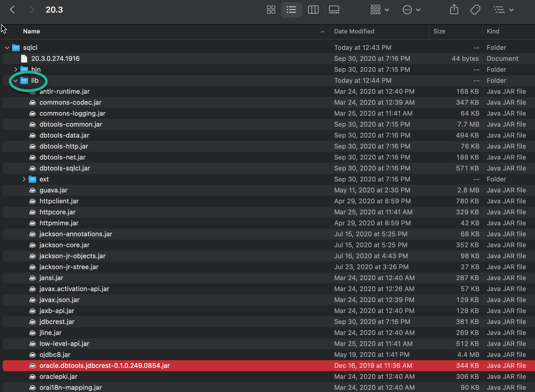This screenshot has height=392, width=535.
Task: Open the Action ellipsis menu
Action: (411, 10)
